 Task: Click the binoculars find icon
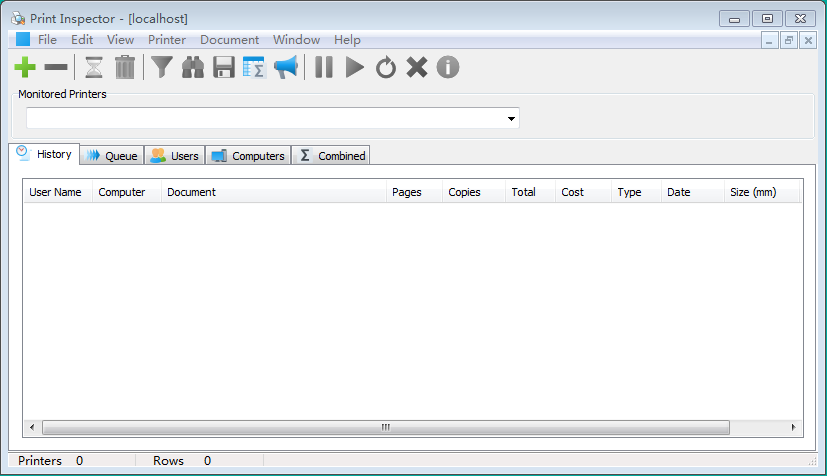coord(193,68)
